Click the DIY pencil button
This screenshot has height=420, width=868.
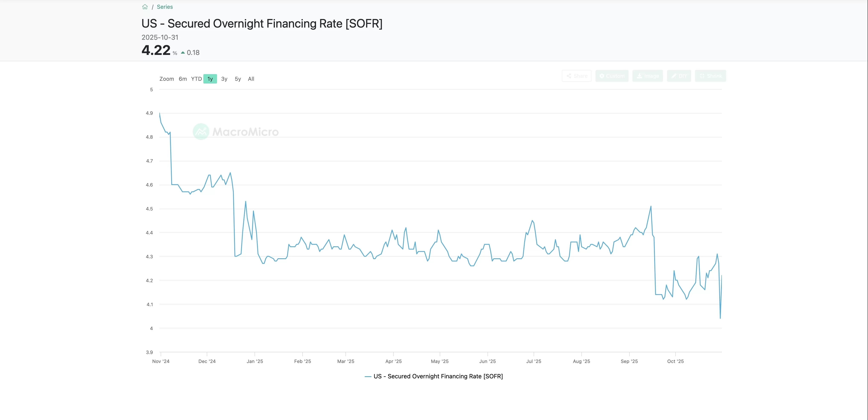pyautogui.click(x=679, y=76)
